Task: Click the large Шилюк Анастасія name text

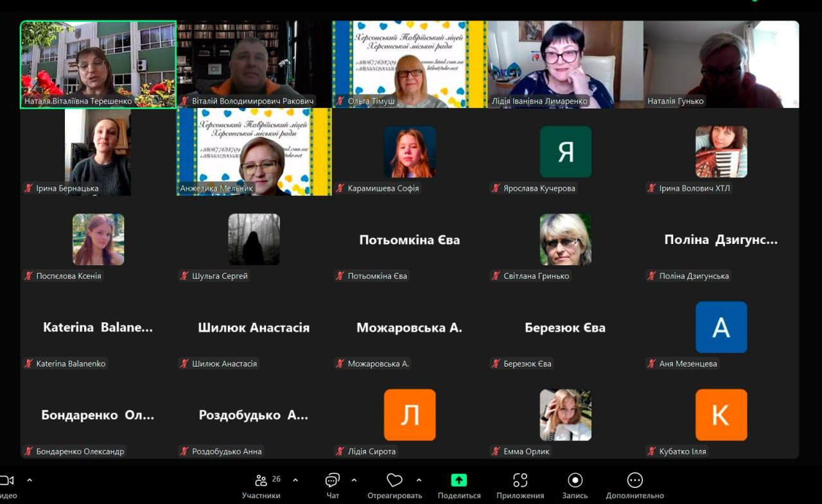Action: [254, 327]
